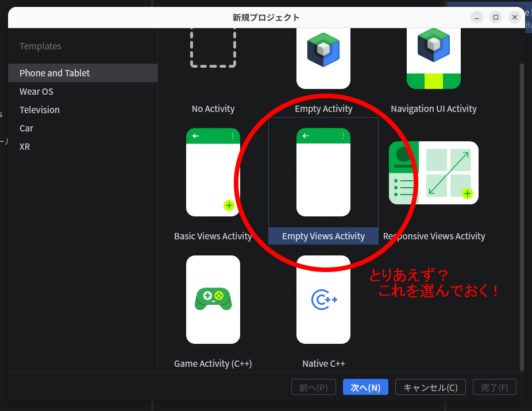Open the Television template category

(x=40, y=110)
